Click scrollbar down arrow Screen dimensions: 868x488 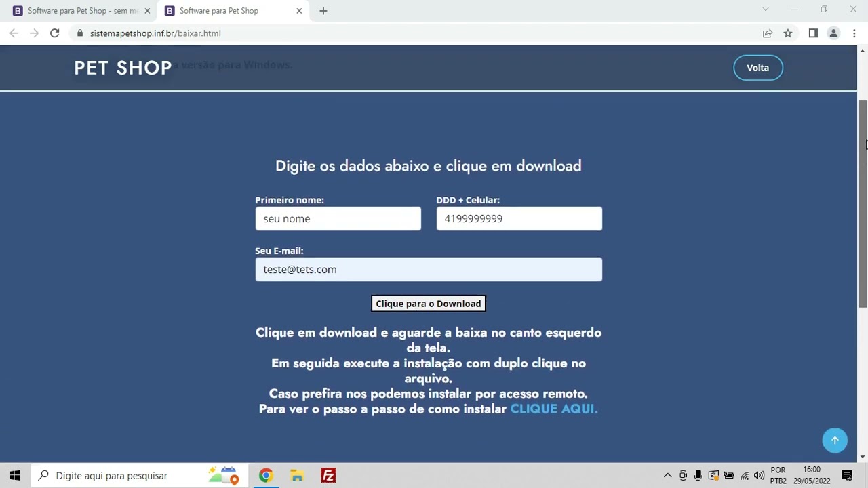tap(863, 457)
